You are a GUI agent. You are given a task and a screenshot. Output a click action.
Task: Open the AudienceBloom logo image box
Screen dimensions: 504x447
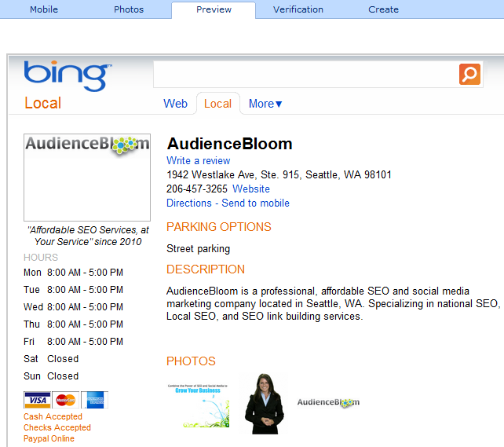click(87, 178)
